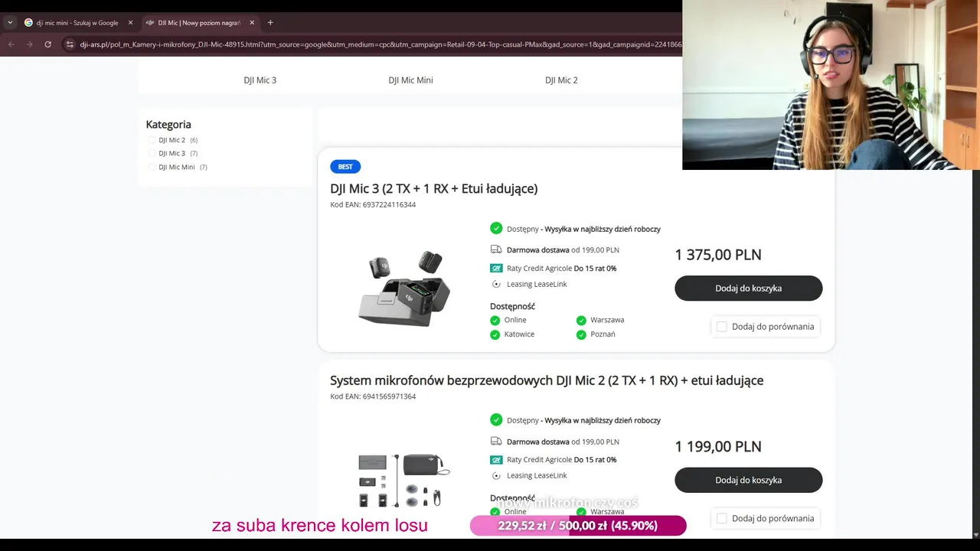Click the page scrollbar down arrow
Viewport: 980px width, 551px height.
click(975, 534)
